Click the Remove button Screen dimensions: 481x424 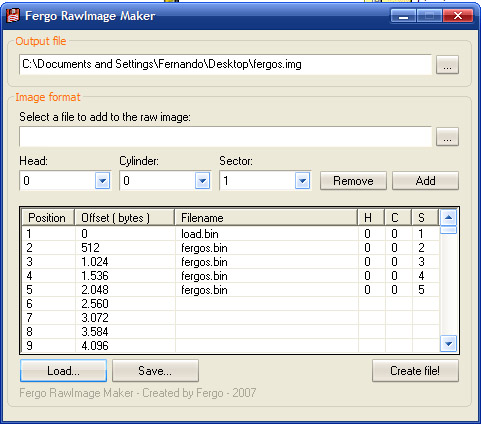pos(353,181)
